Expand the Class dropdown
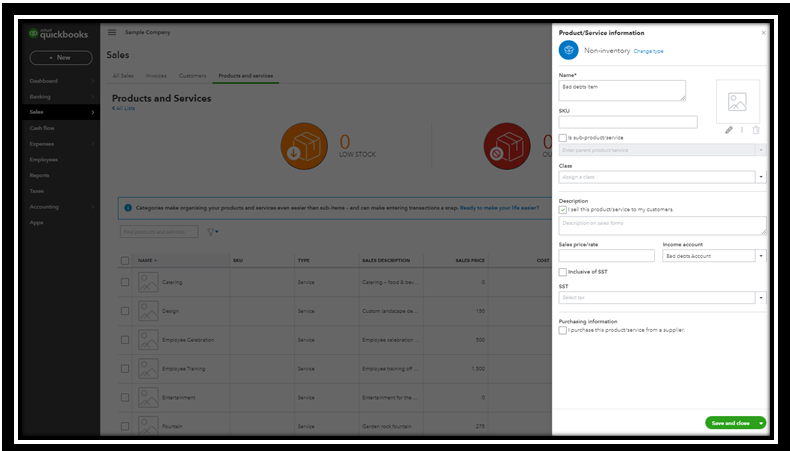 point(761,177)
